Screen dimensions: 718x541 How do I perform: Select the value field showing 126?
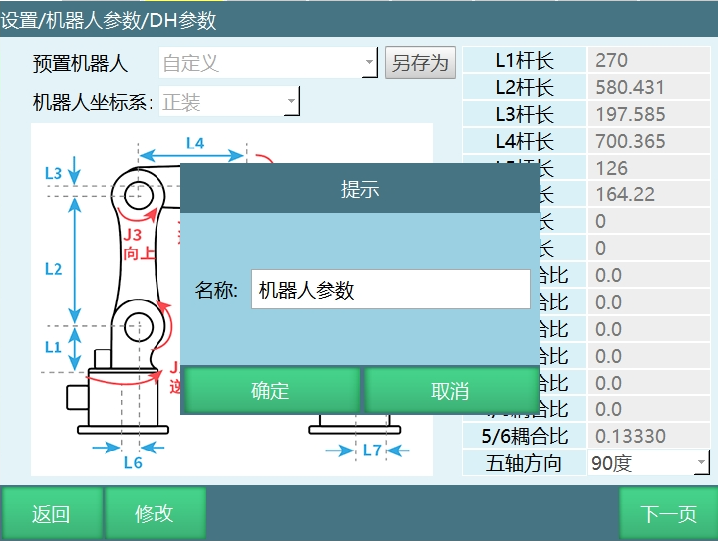[x=648, y=168]
